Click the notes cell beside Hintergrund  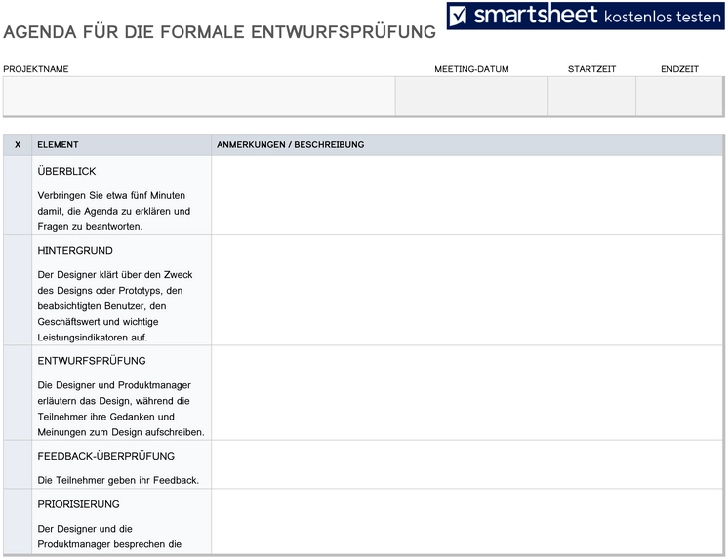tap(467, 290)
